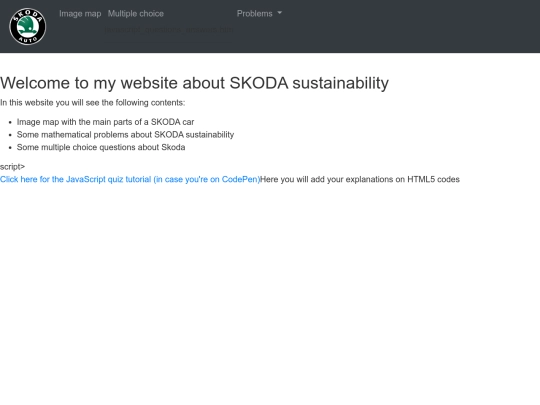The width and height of the screenshot is (540, 405).
Task: Click 'In this website you will see' text
Action: click(x=92, y=103)
